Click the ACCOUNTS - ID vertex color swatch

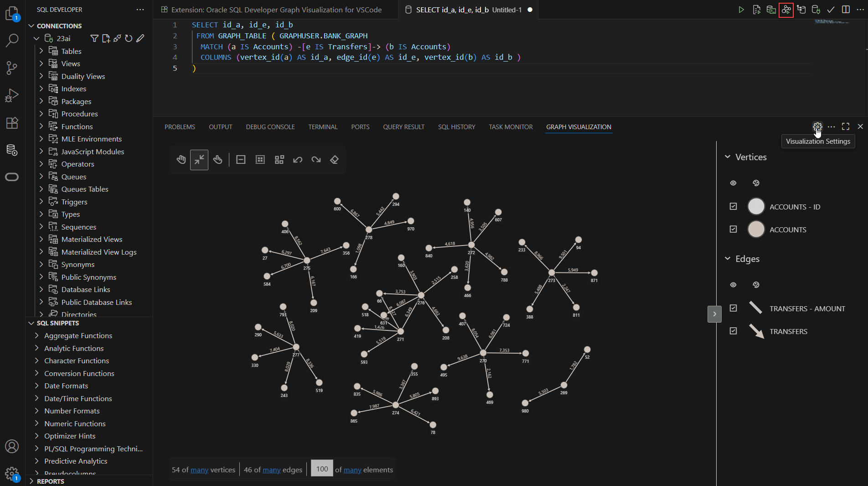pos(756,206)
